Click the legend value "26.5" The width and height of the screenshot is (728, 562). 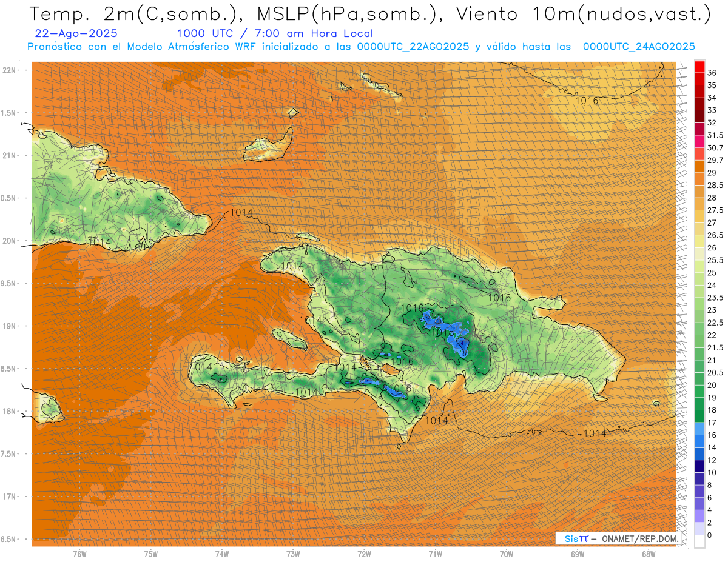(715, 235)
